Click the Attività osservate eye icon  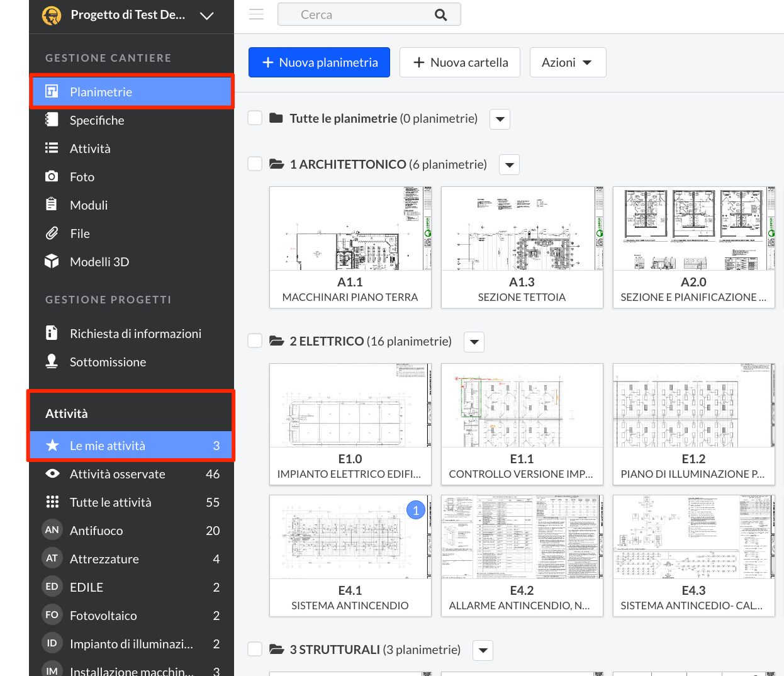tap(52, 473)
